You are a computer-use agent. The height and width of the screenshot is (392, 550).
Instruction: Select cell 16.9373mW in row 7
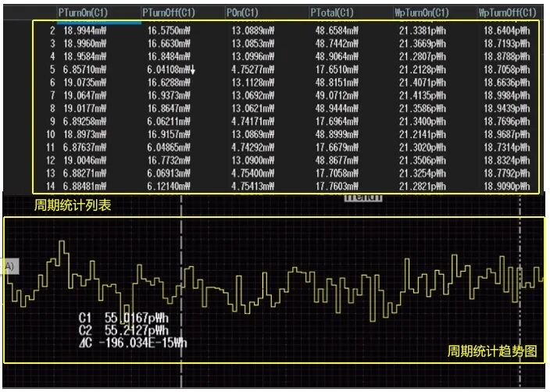(x=169, y=96)
